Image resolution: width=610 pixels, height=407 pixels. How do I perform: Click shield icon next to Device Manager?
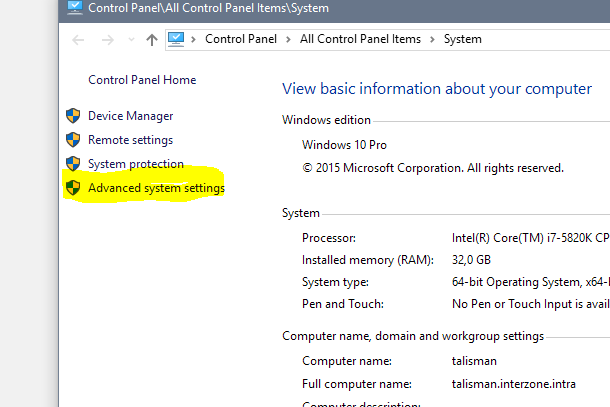pos(73,116)
